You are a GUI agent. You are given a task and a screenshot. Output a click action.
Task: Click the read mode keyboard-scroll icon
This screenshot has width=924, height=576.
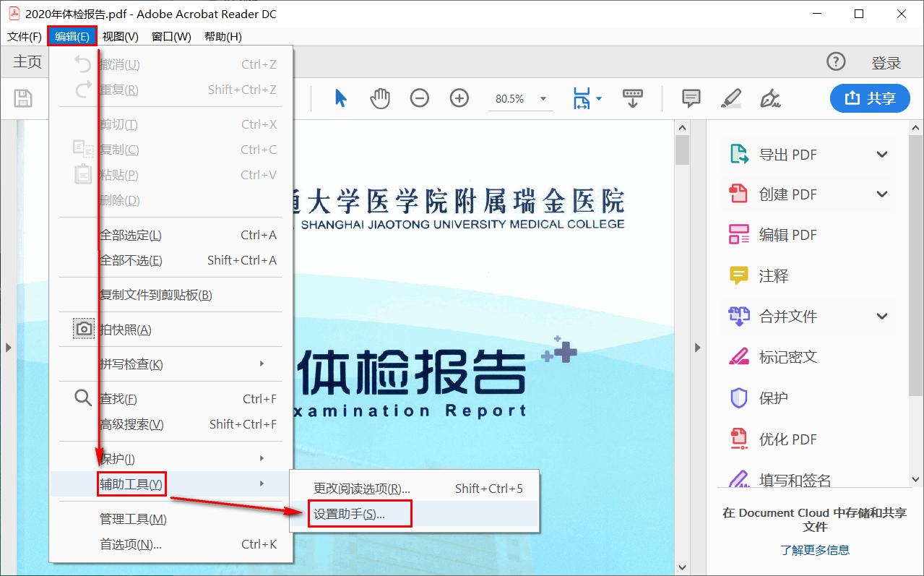tap(633, 98)
